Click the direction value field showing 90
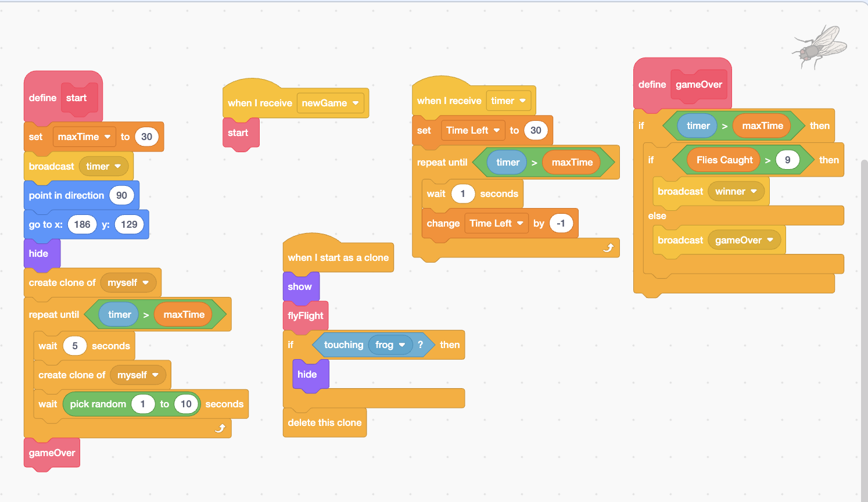 coord(121,195)
